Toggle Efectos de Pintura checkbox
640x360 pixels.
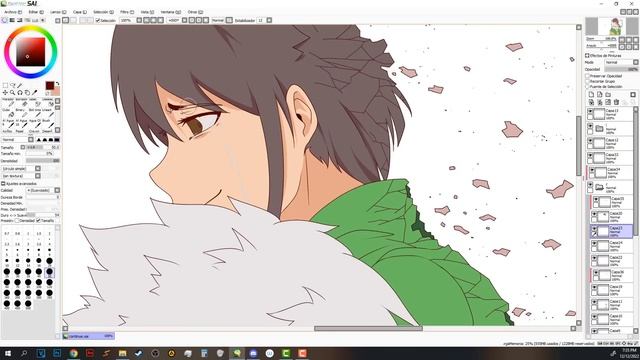coord(587,56)
